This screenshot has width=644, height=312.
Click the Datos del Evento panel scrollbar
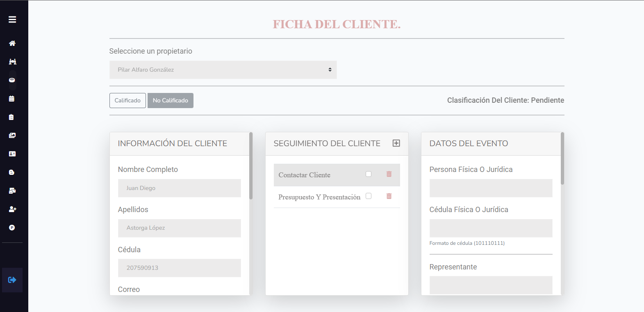pyautogui.click(x=562, y=158)
